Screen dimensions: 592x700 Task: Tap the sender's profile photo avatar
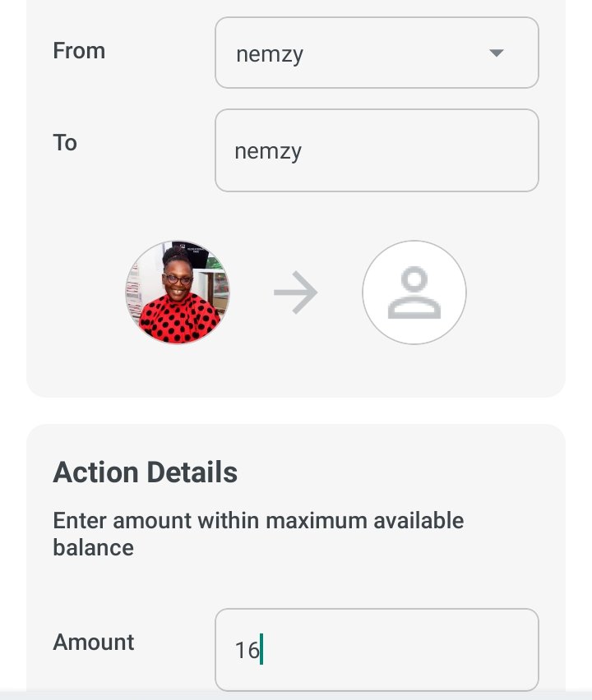[x=178, y=292]
